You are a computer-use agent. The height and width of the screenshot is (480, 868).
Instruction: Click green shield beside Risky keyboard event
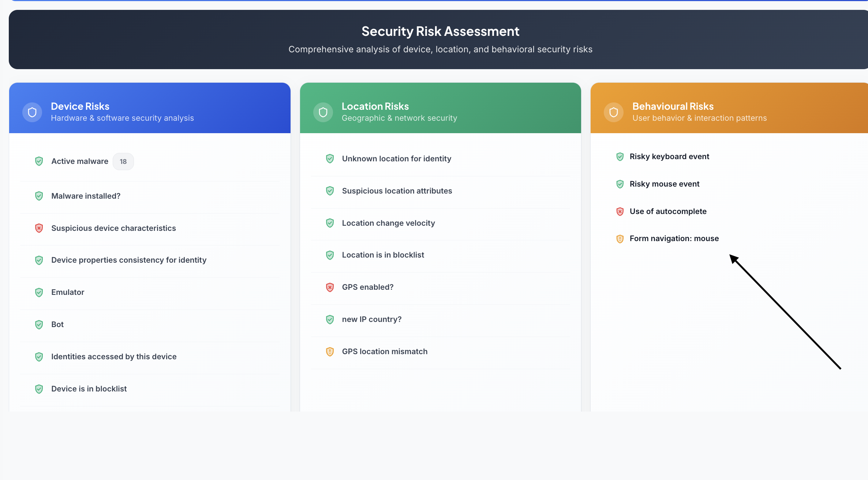[620, 157]
